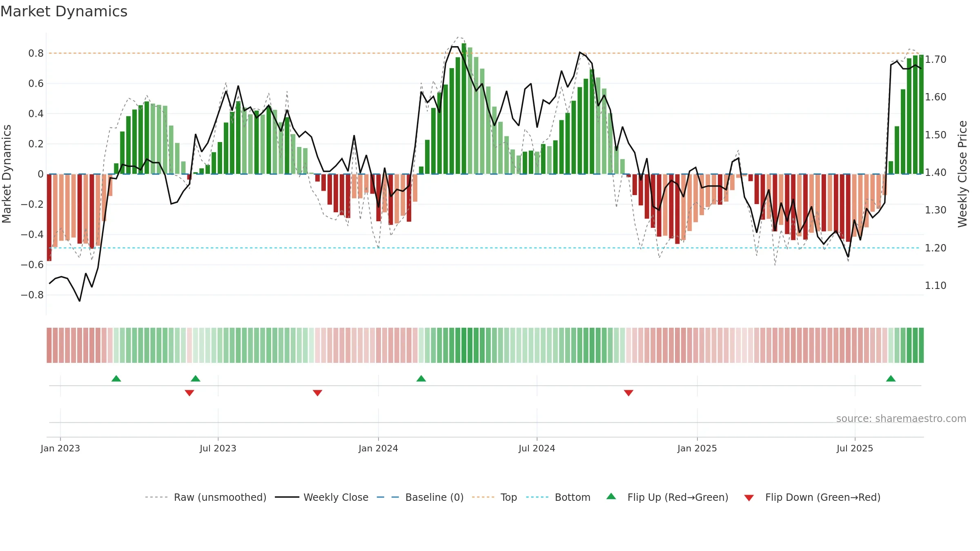
Task: Click the first red heatmap cell at strip start
Action: 49,345
